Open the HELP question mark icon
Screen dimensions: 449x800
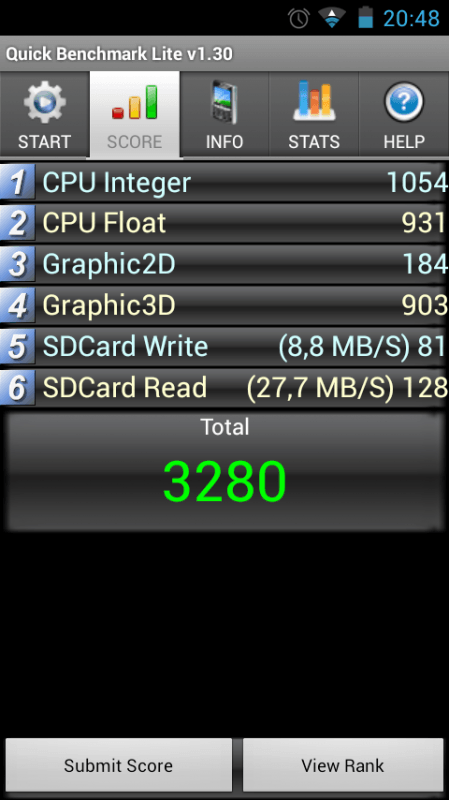(x=404, y=102)
